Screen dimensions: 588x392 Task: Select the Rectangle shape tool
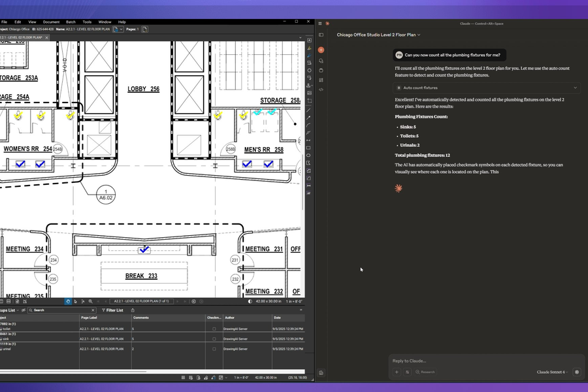point(308,148)
